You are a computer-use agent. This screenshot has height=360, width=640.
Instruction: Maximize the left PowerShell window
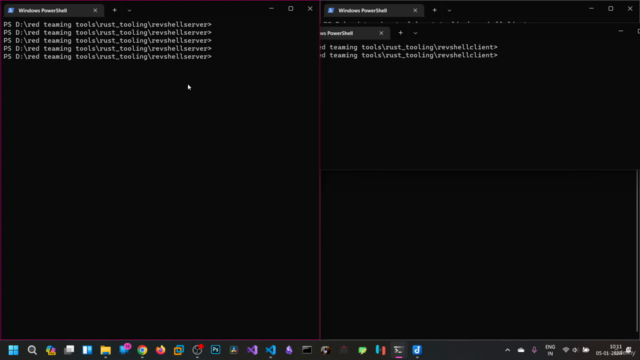(x=291, y=9)
